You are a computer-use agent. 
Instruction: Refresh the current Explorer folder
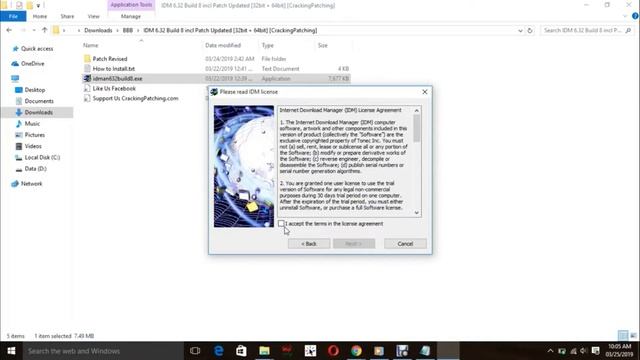(x=530, y=31)
